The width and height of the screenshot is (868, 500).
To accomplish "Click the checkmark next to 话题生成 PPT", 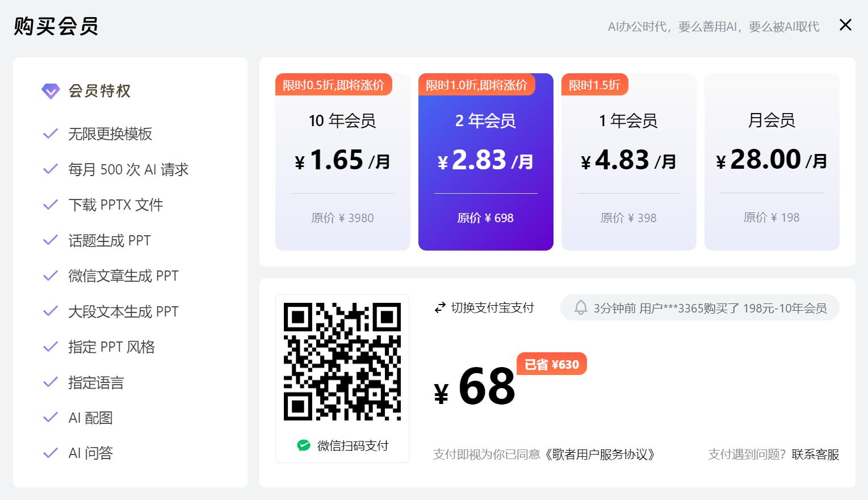I will pos(51,240).
